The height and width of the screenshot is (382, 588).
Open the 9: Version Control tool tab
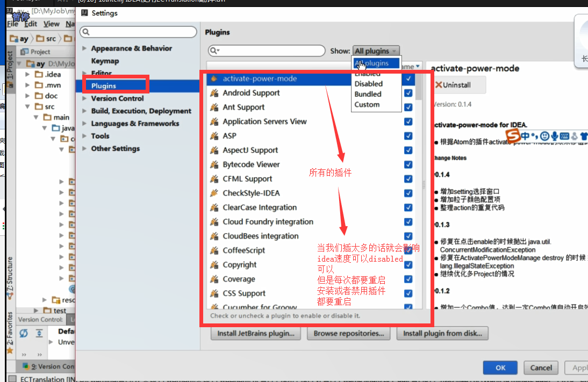click(49, 366)
